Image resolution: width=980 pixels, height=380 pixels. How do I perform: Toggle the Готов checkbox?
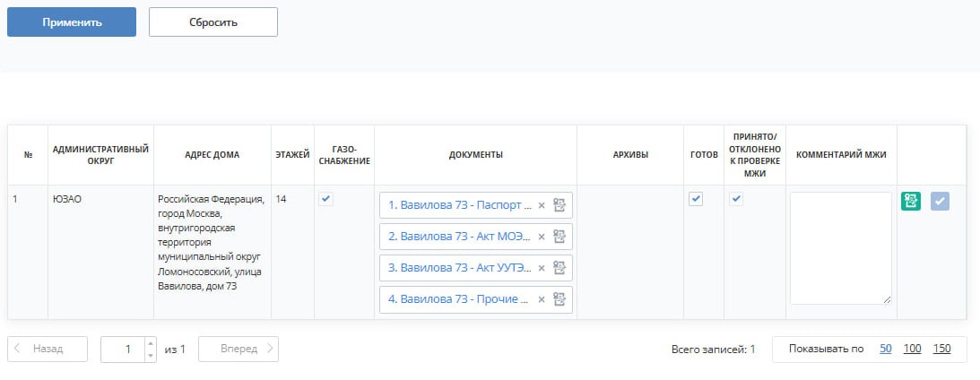[x=696, y=199]
